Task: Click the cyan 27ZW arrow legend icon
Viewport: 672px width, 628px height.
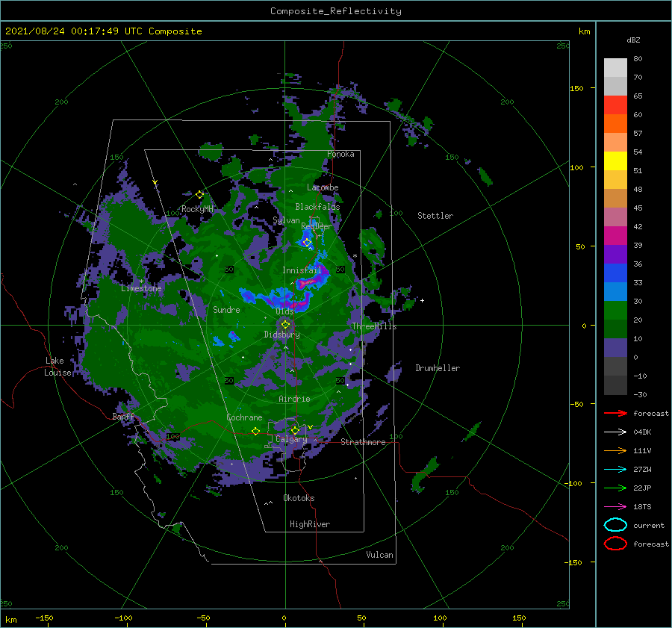Action: (615, 470)
